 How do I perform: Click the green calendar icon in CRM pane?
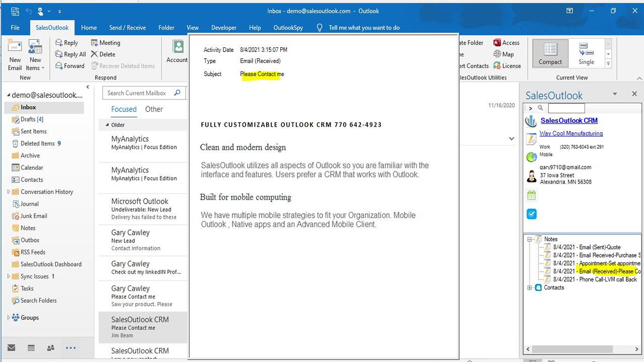531,195
